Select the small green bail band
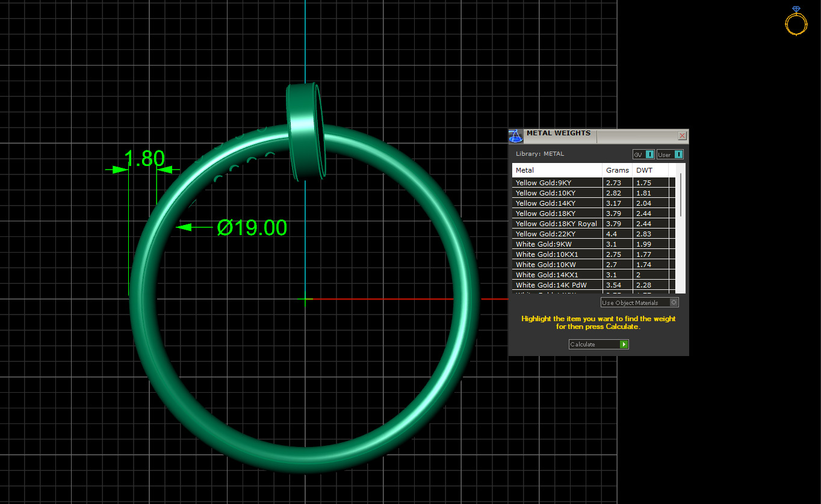The height and width of the screenshot is (504, 821). point(306,131)
